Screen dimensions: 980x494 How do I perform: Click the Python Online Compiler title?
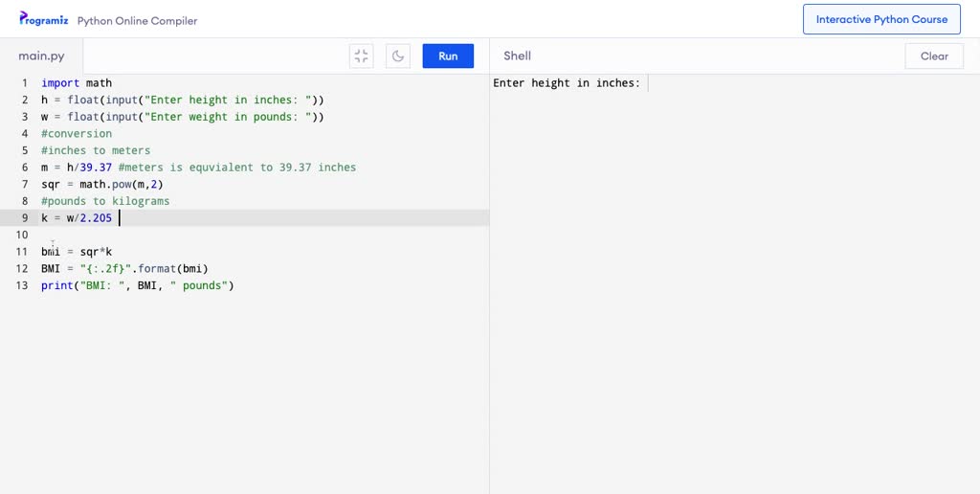[x=138, y=21]
